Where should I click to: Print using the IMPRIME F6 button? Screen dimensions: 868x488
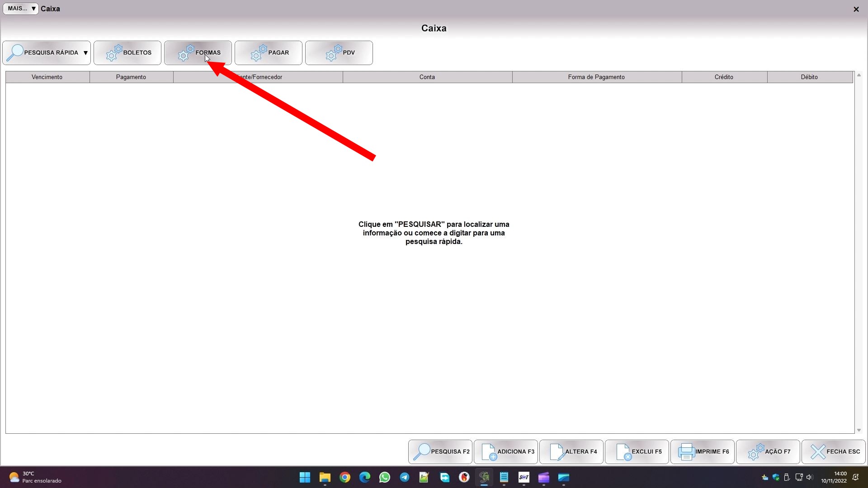coord(703,451)
